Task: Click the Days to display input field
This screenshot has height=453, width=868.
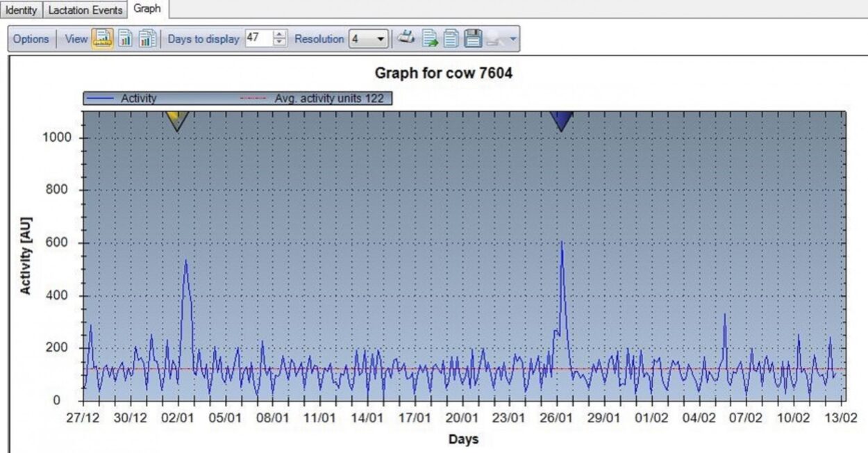Action: [x=258, y=39]
